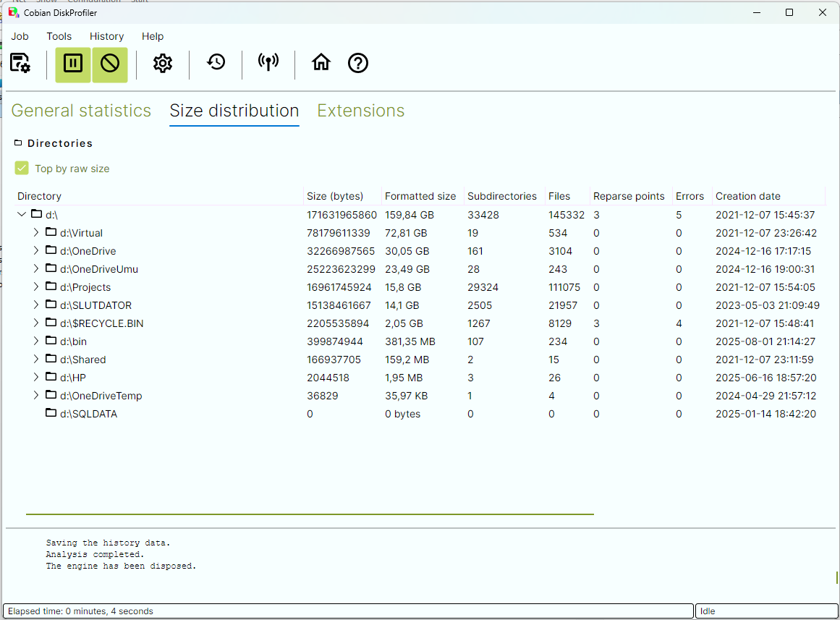Open settings via the gear icon

pos(163,64)
